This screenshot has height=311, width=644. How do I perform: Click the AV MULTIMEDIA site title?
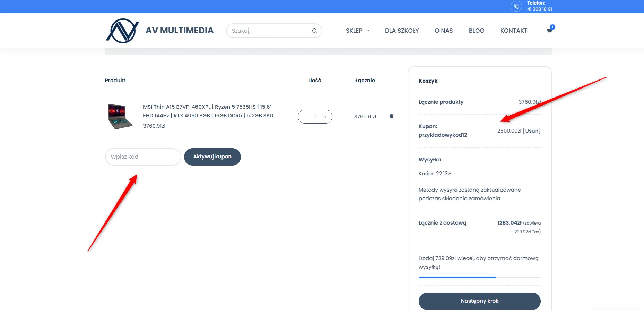coord(180,31)
